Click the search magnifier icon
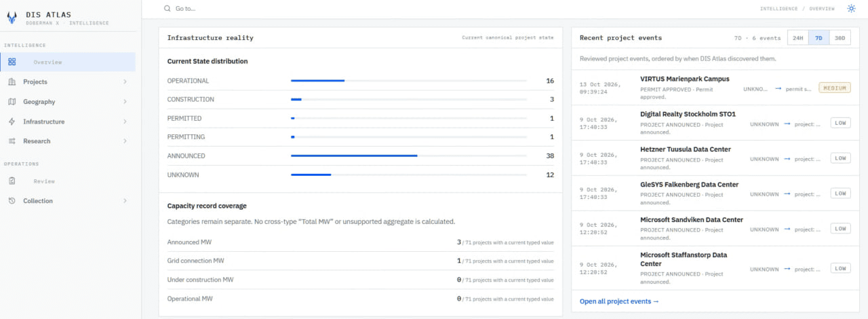 167,9
